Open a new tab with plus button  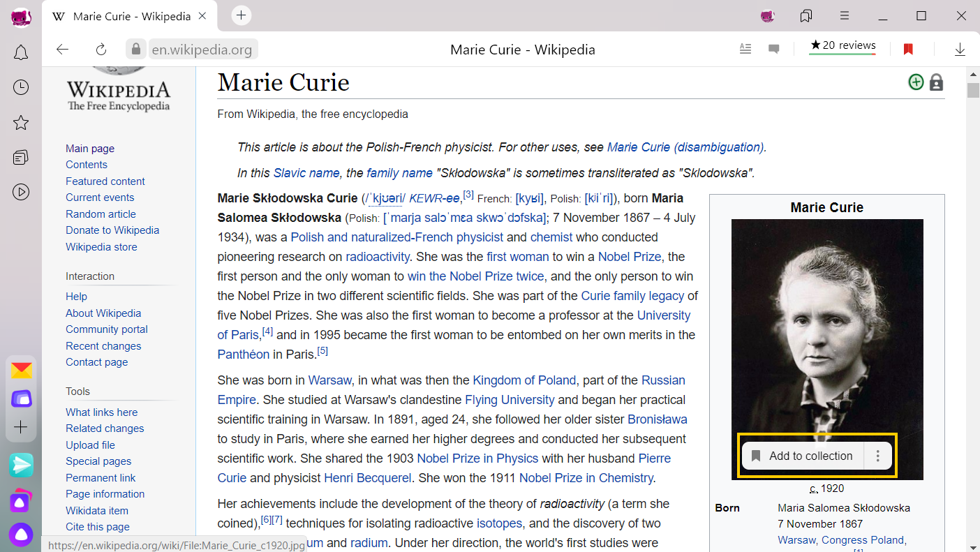[x=241, y=15]
